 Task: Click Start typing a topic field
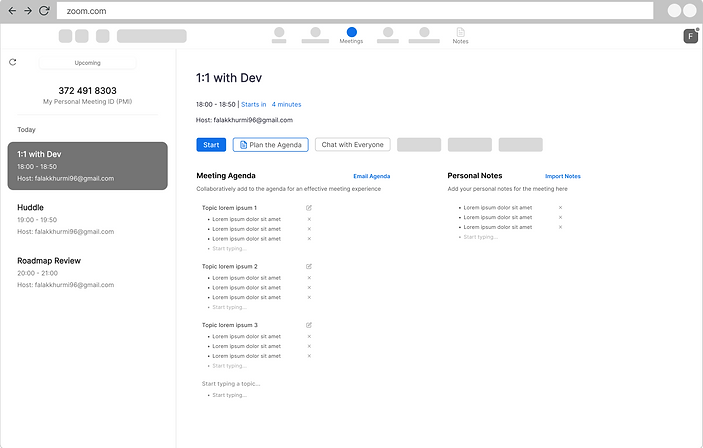tap(231, 384)
